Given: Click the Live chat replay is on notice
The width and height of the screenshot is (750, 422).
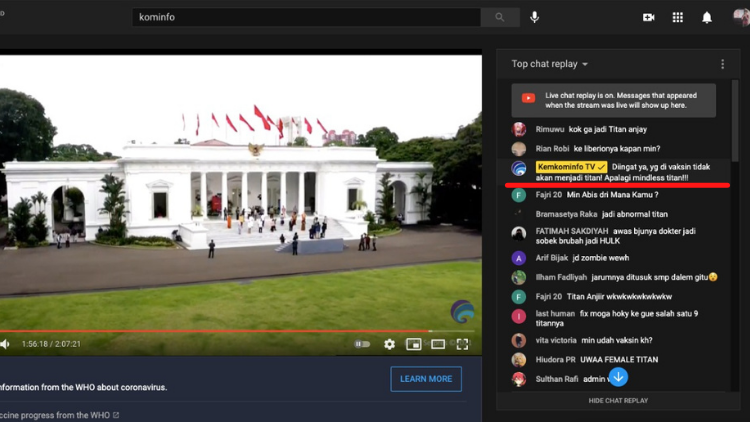Looking at the screenshot, I should click(614, 100).
